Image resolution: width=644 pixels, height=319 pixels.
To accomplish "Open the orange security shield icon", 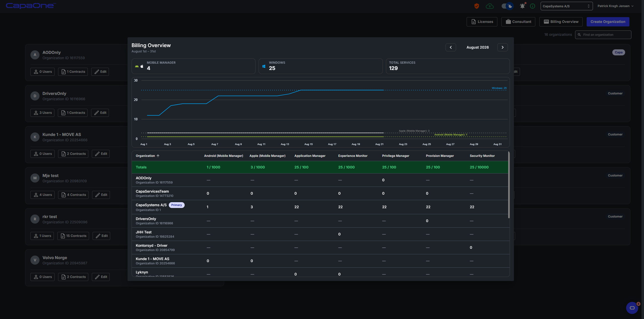I will click(476, 6).
